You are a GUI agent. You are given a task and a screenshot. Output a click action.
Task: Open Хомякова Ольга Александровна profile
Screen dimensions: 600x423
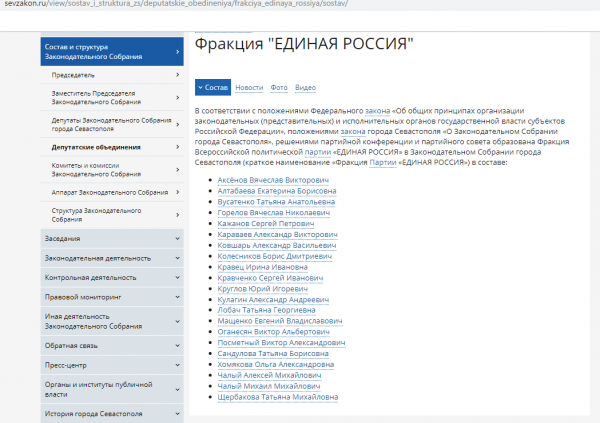[276, 364]
